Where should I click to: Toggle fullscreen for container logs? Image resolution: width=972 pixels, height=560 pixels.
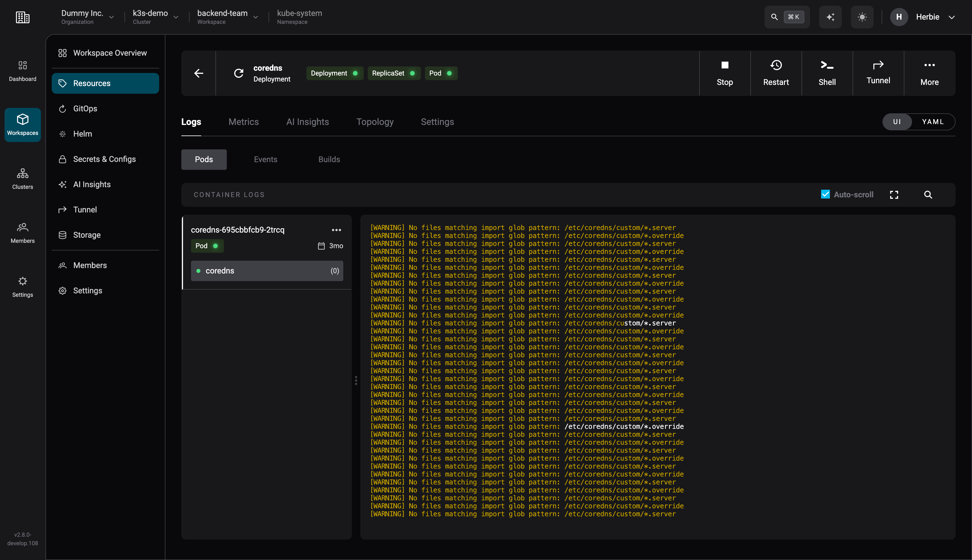tap(894, 195)
